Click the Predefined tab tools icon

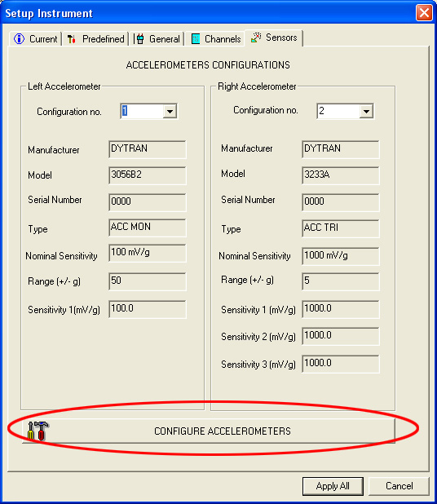pyautogui.click(x=71, y=39)
